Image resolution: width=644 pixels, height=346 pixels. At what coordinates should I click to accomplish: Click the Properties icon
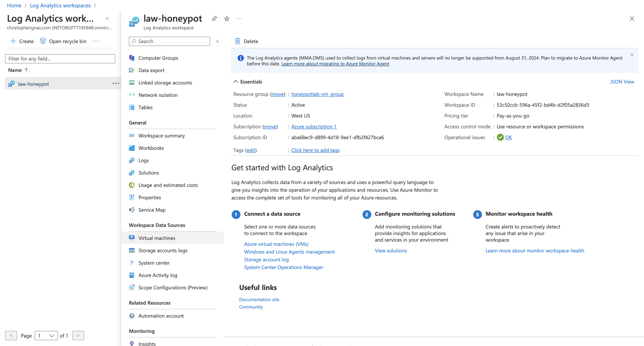click(132, 198)
